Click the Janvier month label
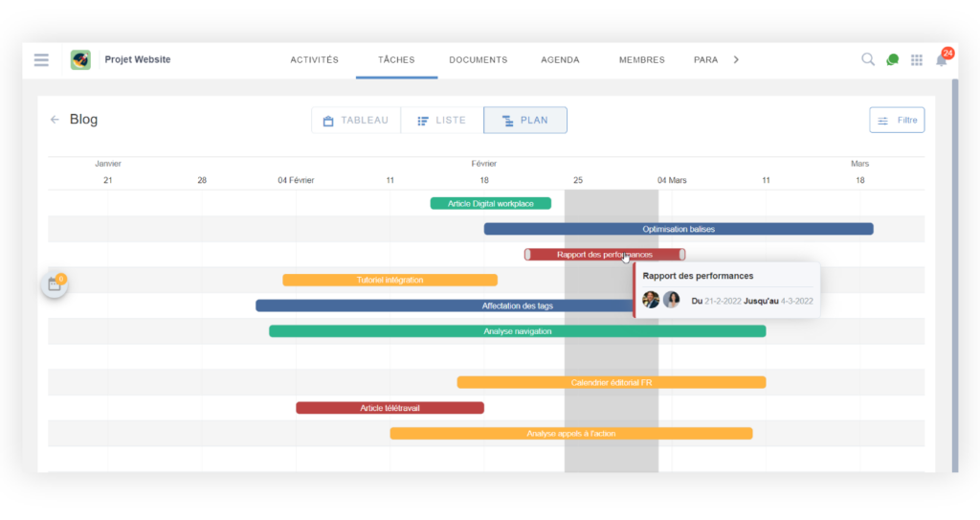The image size is (980, 520). pos(108,164)
